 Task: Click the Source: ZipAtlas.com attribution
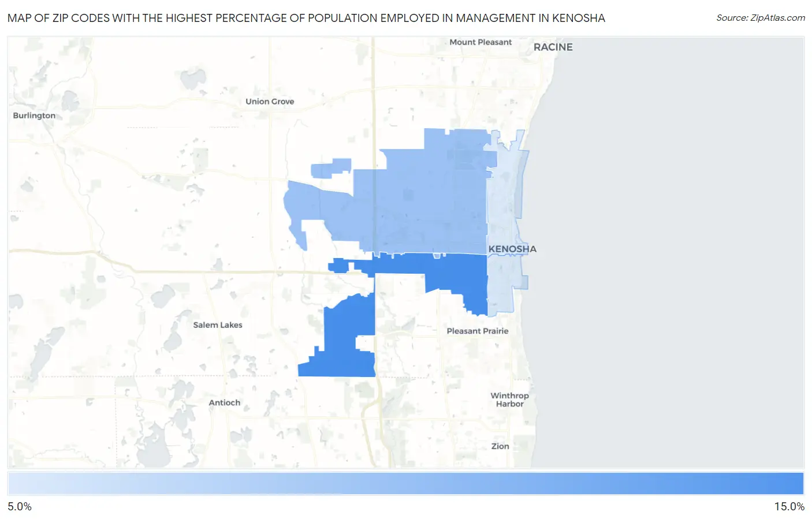pyautogui.click(x=761, y=18)
